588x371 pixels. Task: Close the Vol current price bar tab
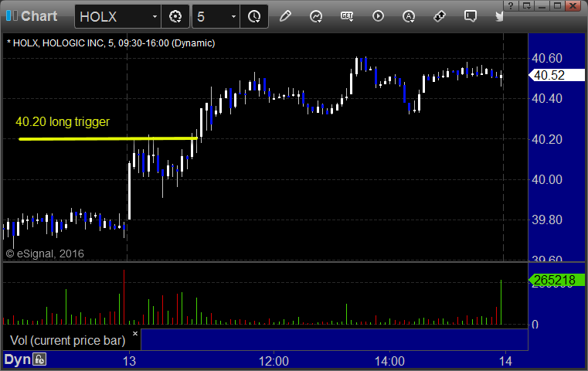coord(135,333)
